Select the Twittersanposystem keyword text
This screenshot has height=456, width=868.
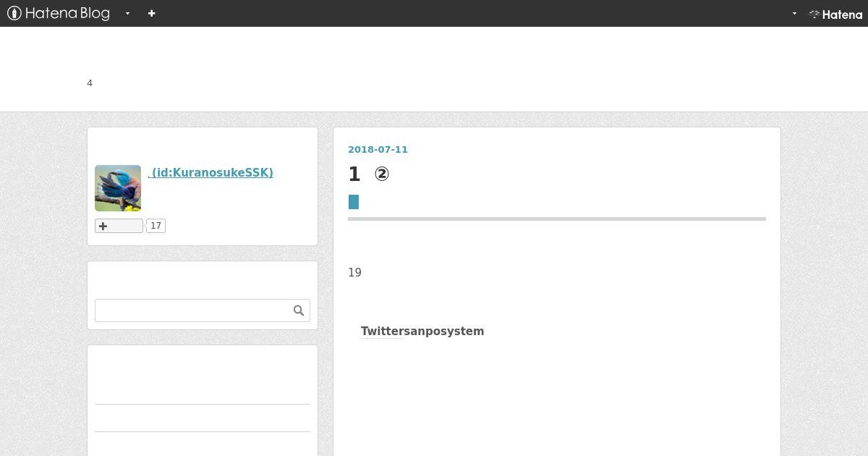pos(422,331)
